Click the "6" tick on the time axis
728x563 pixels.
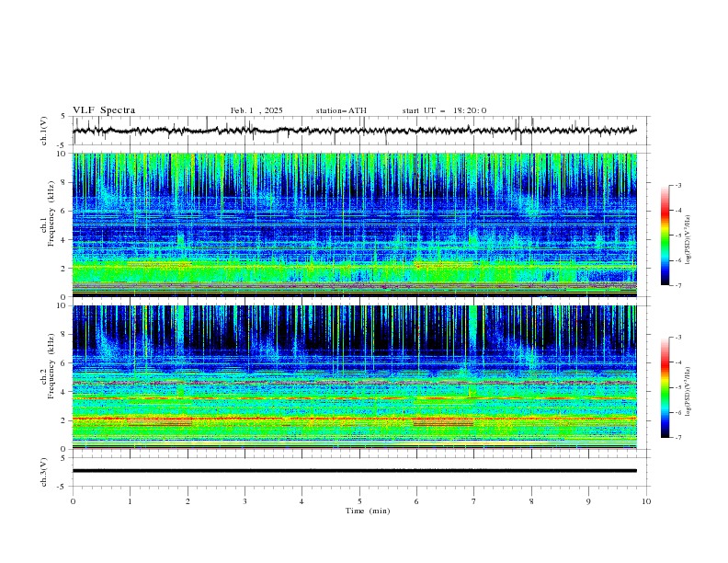click(x=416, y=501)
